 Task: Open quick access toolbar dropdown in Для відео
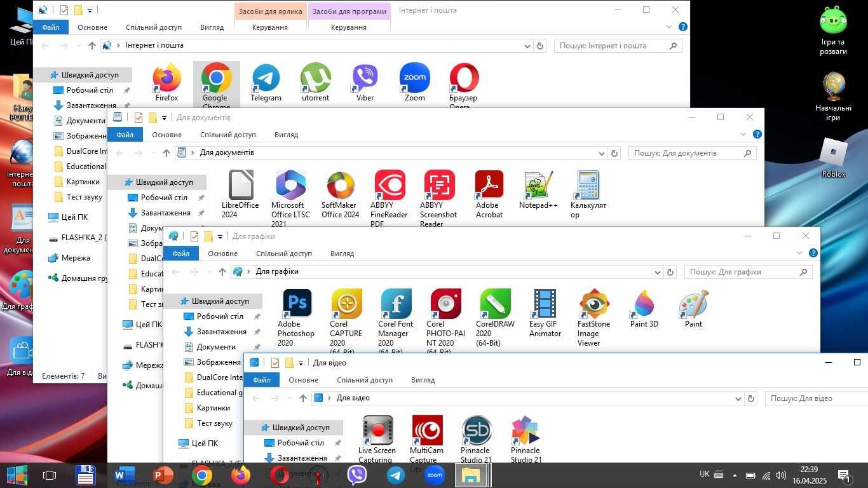point(301,363)
